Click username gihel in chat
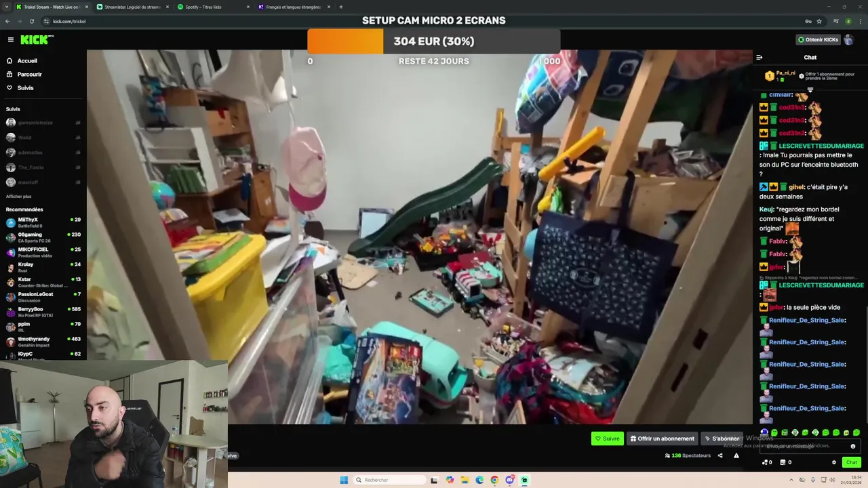The height and width of the screenshot is (488, 868). [796, 187]
